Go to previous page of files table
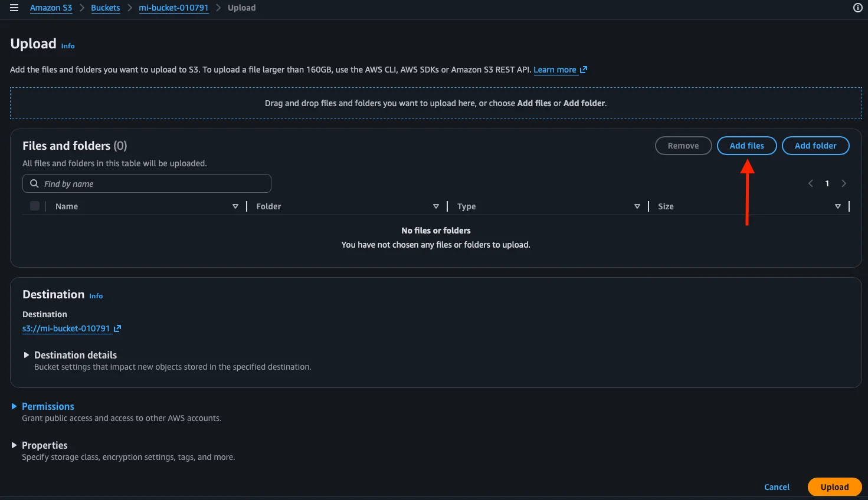The image size is (868, 500). (811, 183)
